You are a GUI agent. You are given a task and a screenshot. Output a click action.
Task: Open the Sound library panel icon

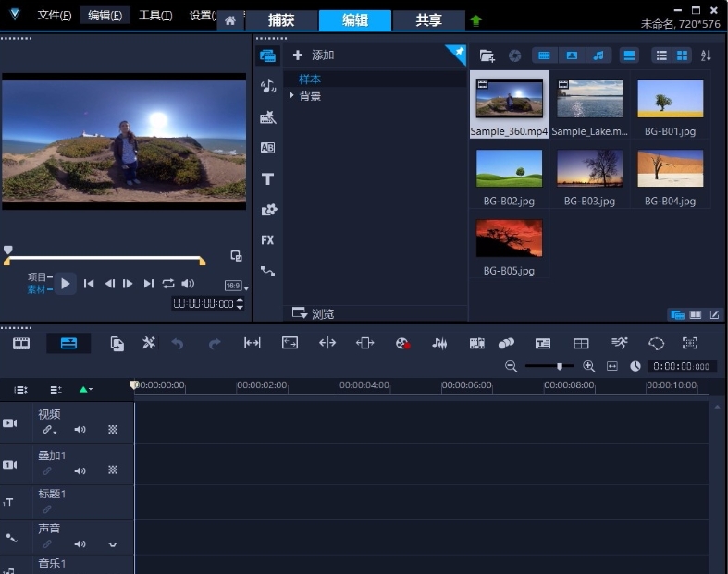[267, 86]
